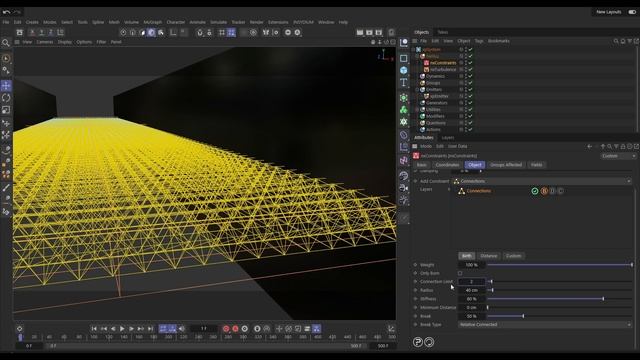
Task: Click the Record Active Objects red button
Action: [x=226, y=329]
